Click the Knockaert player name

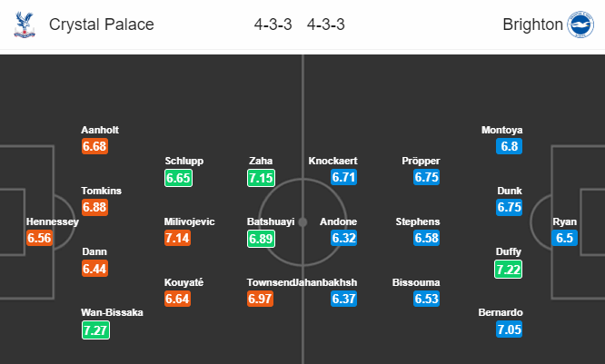[333, 161]
